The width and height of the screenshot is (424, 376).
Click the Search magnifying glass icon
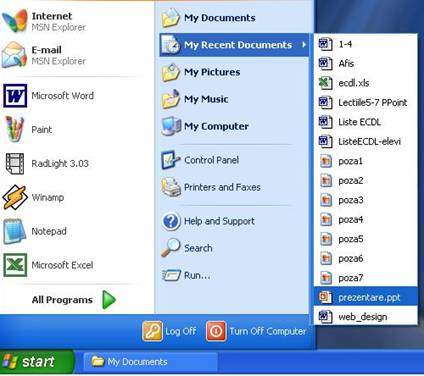pos(171,248)
